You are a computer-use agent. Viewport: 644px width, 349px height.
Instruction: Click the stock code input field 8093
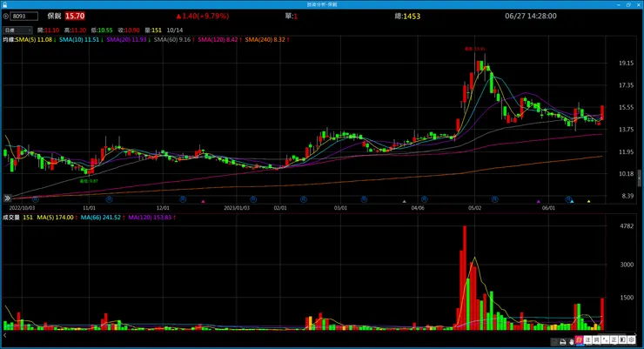click(x=23, y=16)
